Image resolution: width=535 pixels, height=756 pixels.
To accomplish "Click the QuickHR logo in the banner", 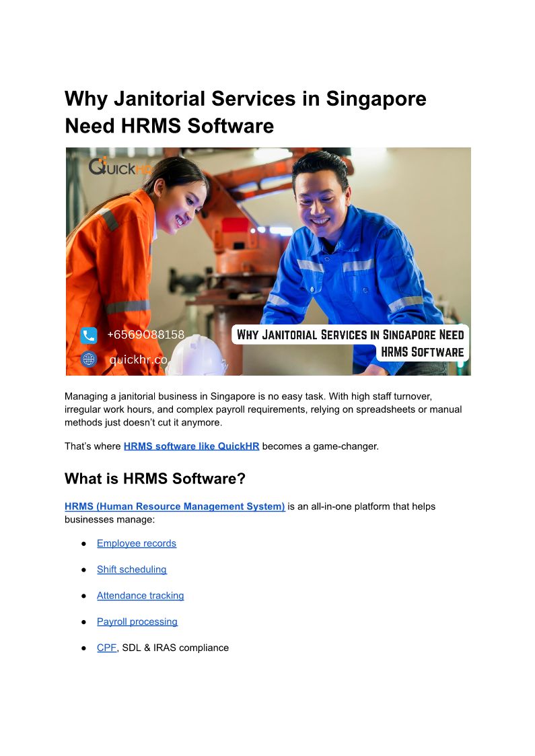I will pyautogui.click(x=120, y=166).
